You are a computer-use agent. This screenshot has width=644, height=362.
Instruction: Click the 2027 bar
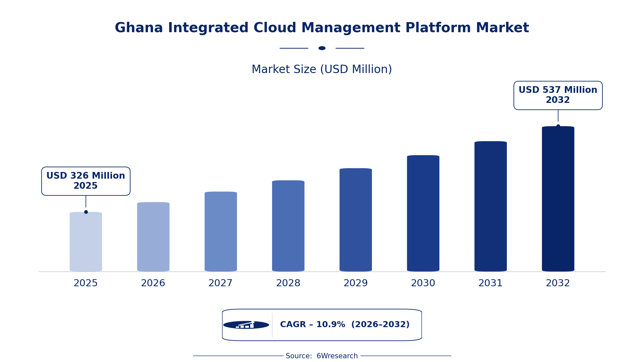(x=221, y=232)
